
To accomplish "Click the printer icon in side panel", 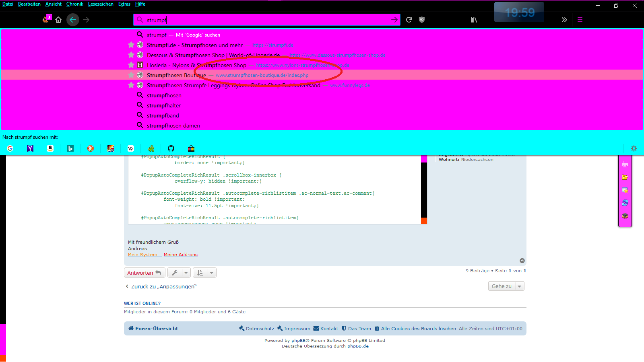I will (x=625, y=164).
